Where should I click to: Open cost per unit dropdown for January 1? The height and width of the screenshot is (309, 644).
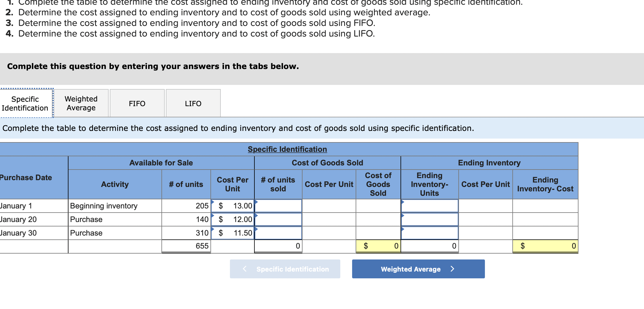[x=213, y=203]
